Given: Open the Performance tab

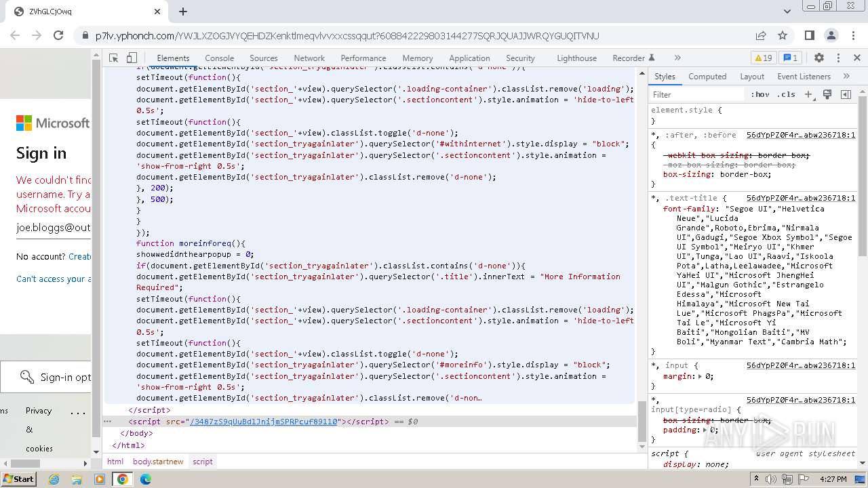Looking at the screenshot, I should coord(363,58).
